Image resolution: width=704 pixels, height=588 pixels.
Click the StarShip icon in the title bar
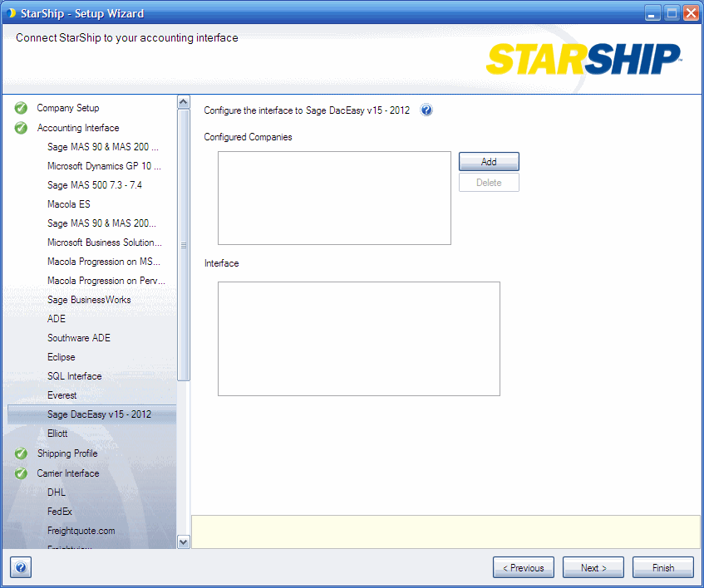coord(12,13)
